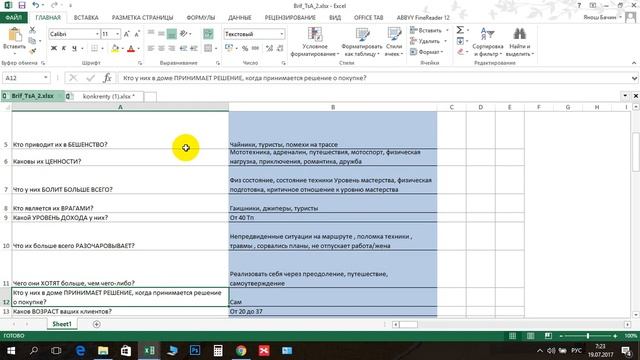Switch to Page Layout view icon

[530, 336]
